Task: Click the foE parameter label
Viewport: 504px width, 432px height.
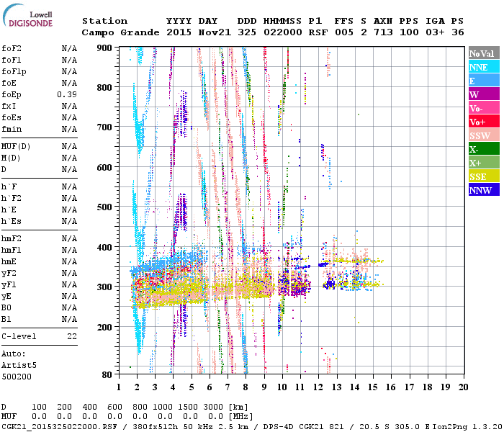Action: click(9, 83)
